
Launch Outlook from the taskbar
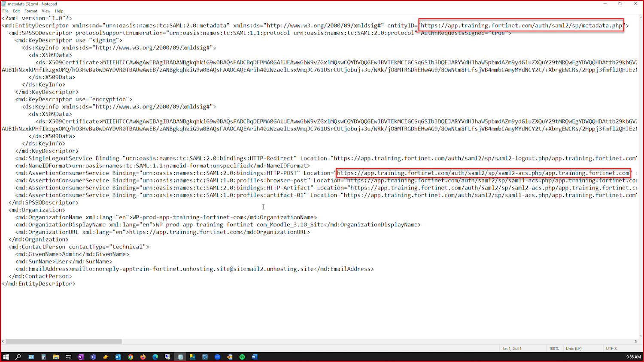click(118, 356)
